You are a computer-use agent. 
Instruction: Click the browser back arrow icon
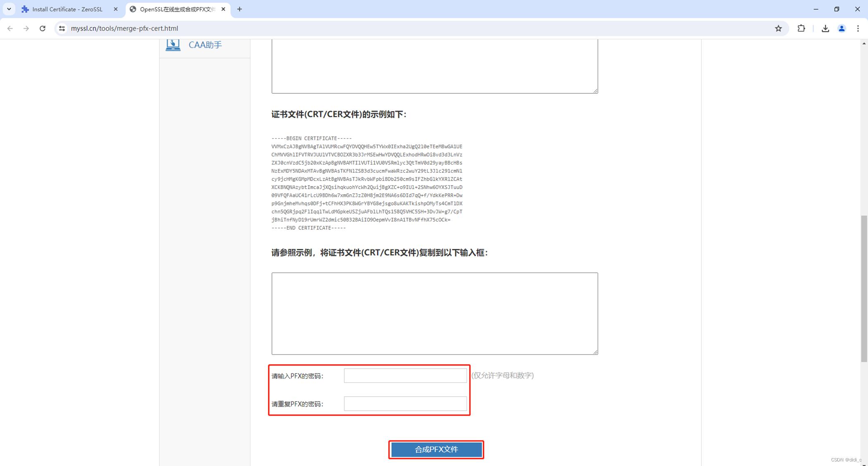tap(10, 29)
